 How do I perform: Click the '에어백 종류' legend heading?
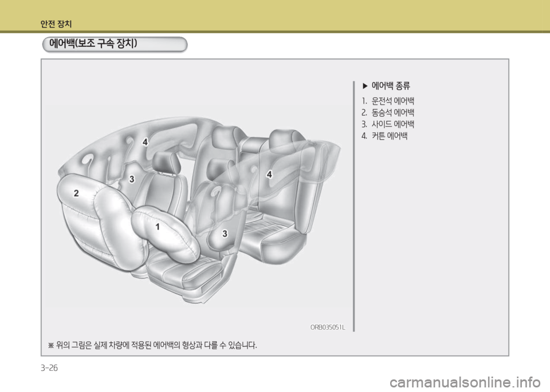[391, 85]
